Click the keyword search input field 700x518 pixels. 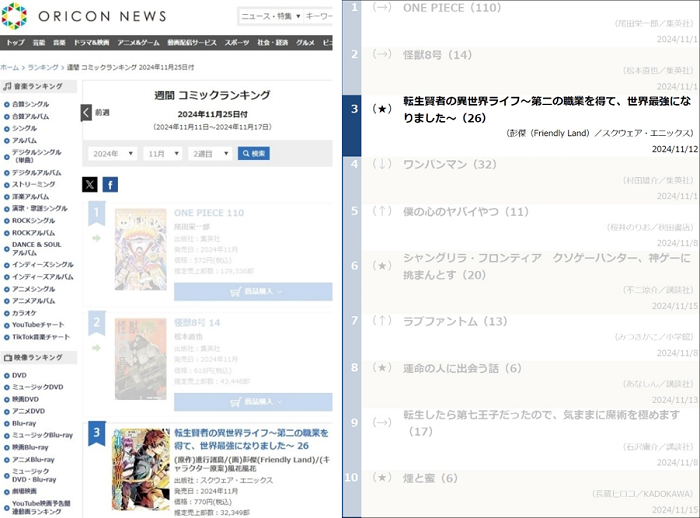[318, 16]
